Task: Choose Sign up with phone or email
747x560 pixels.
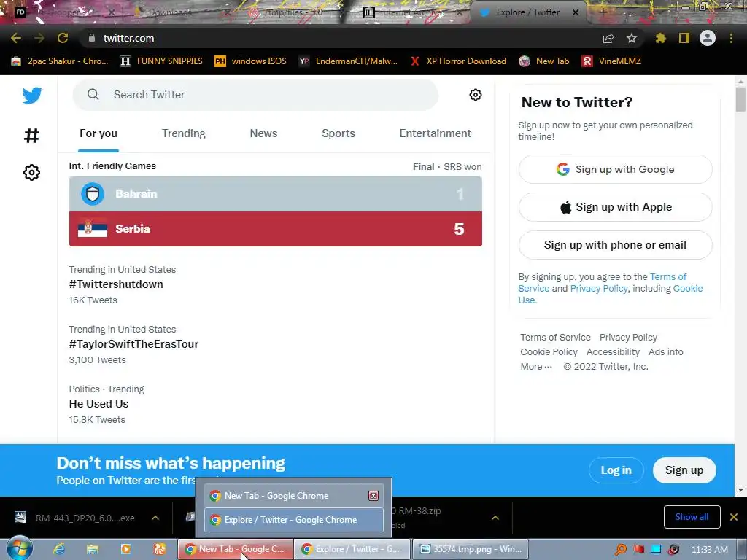Action: pyautogui.click(x=615, y=245)
